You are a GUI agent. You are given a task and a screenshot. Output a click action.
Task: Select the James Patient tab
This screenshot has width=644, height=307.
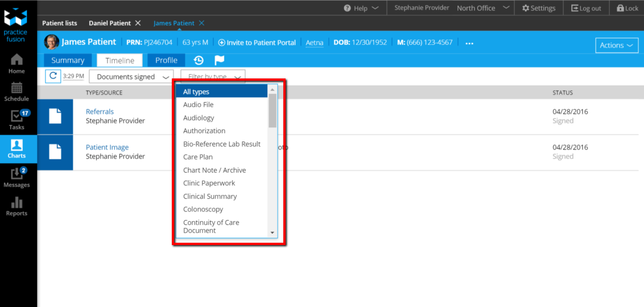(174, 23)
